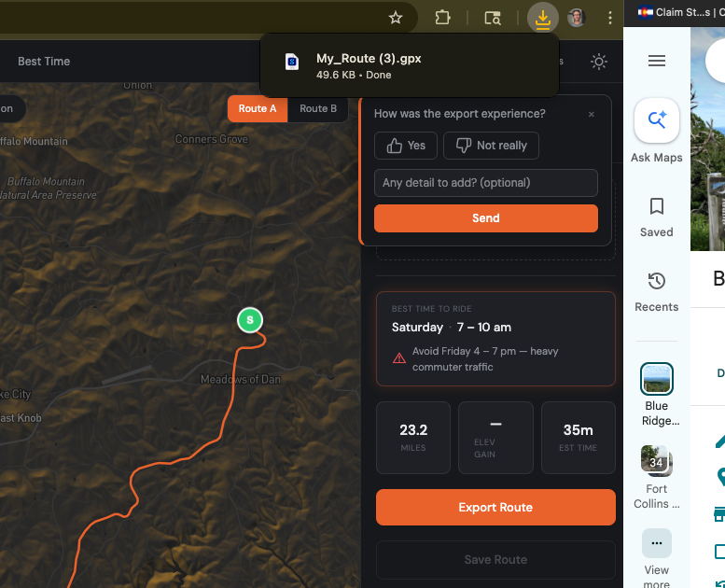The height and width of the screenshot is (588, 725).
Task: Open the Best Time nav item
Action: (x=44, y=62)
